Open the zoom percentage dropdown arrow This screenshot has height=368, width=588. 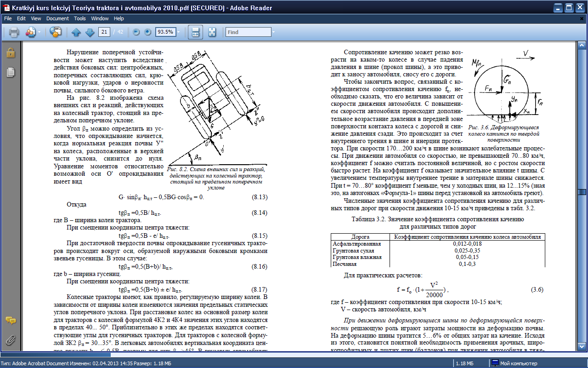179,32
